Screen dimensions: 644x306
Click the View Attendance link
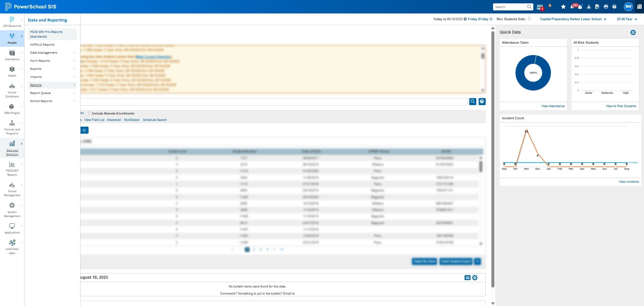[553, 106]
